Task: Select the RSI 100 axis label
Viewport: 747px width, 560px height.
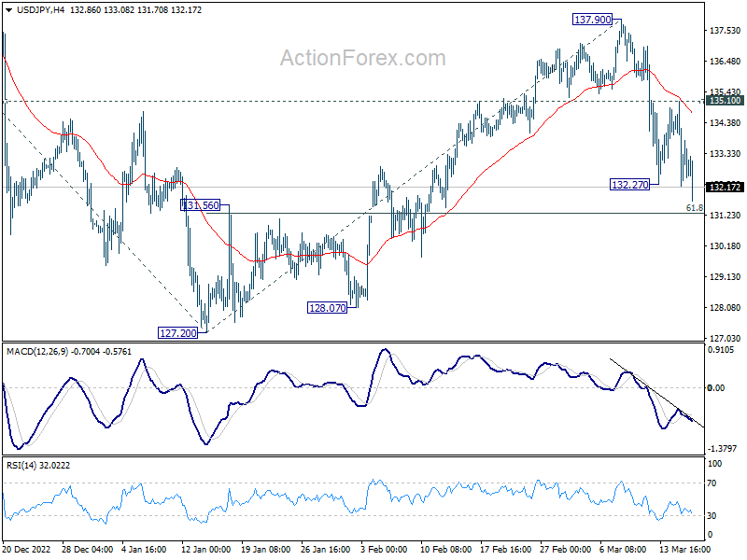Action: (715, 464)
